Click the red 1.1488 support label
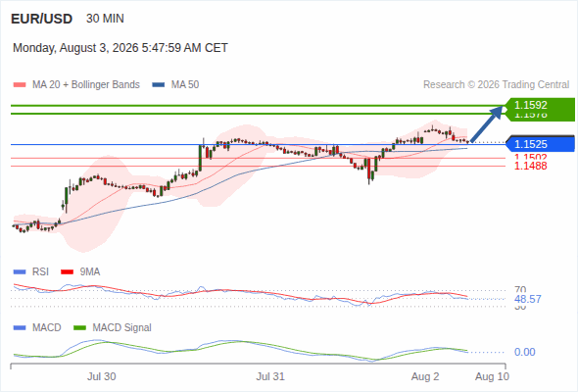Screen dimensions: 578x392 coord(530,166)
